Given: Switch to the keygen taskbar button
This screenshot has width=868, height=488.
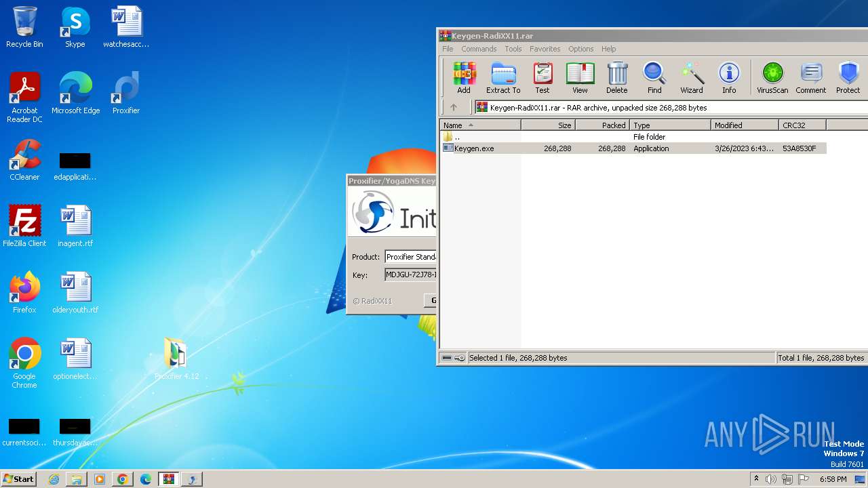Looking at the screenshot, I should click(192, 479).
